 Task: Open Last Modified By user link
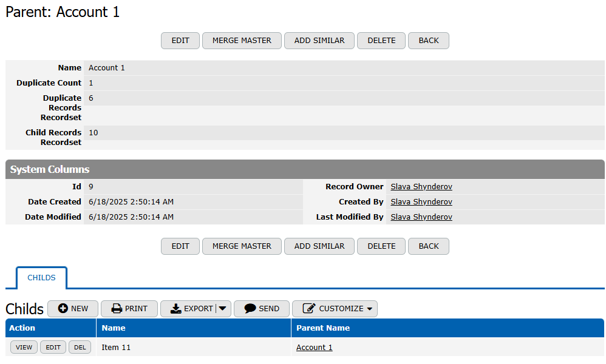tap(421, 217)
